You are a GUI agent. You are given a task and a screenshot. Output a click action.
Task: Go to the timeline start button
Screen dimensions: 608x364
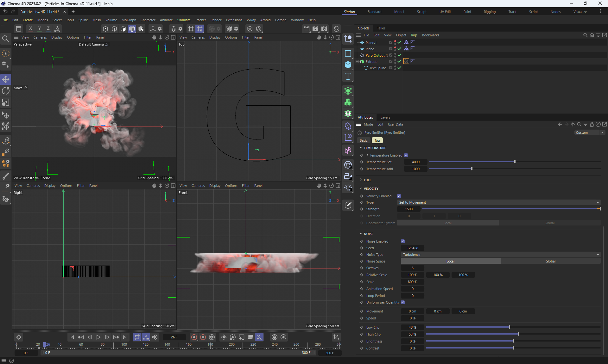coord(72,337)
